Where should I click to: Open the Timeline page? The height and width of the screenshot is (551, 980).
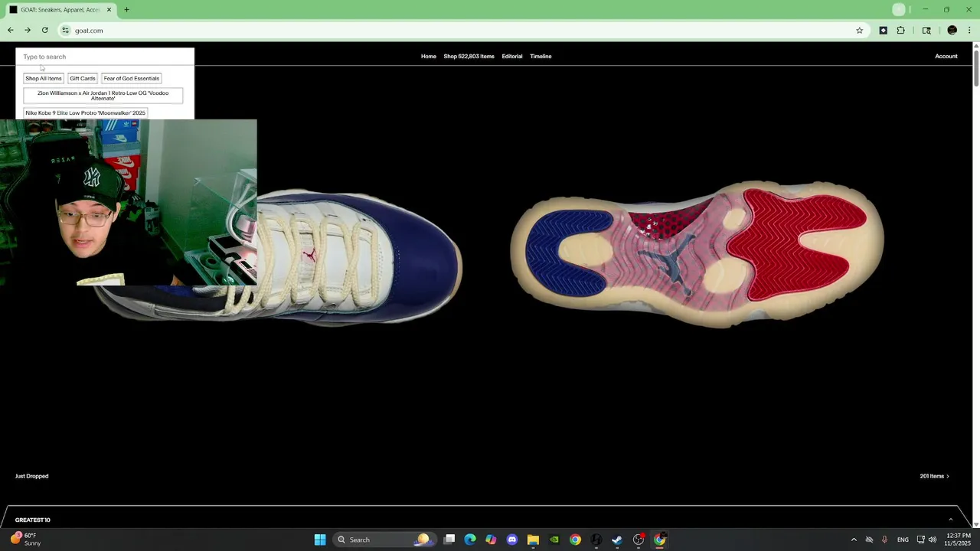541,56
